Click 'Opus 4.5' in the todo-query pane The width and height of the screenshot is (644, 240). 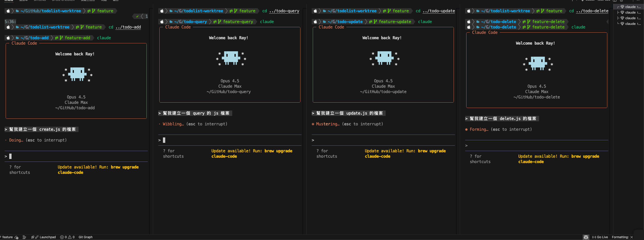[x=230, y=81]
